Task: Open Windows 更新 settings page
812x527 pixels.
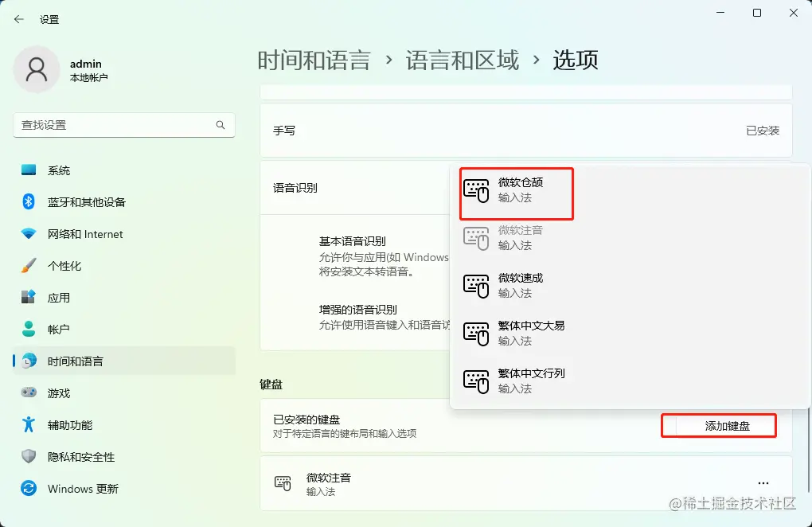Action: click(x=124, y=489)
